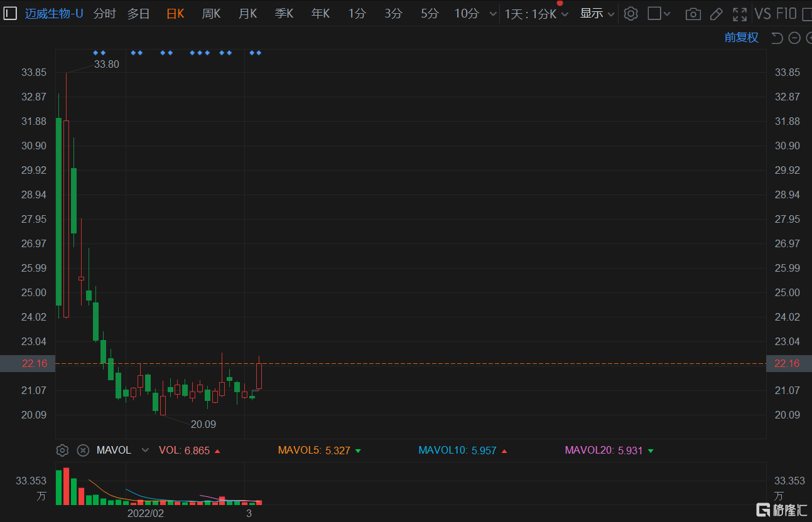The height and width of the screenshot is (522, 812).
Task: Click the 33.353 volume axis label on left
Action: (x=32, y=481)
